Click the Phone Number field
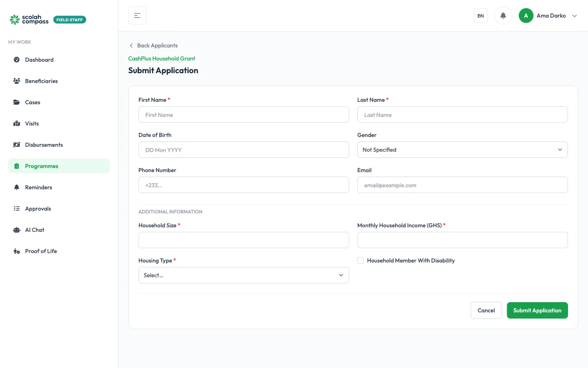Viewport: 588px width, 368px height. [243, 185]
